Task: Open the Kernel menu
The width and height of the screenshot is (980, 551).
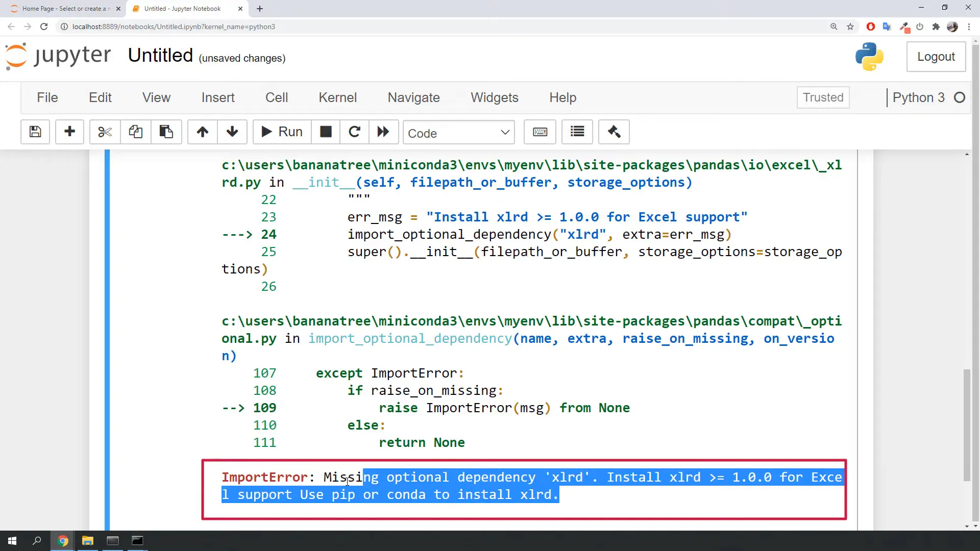Action: coord(337,97)
